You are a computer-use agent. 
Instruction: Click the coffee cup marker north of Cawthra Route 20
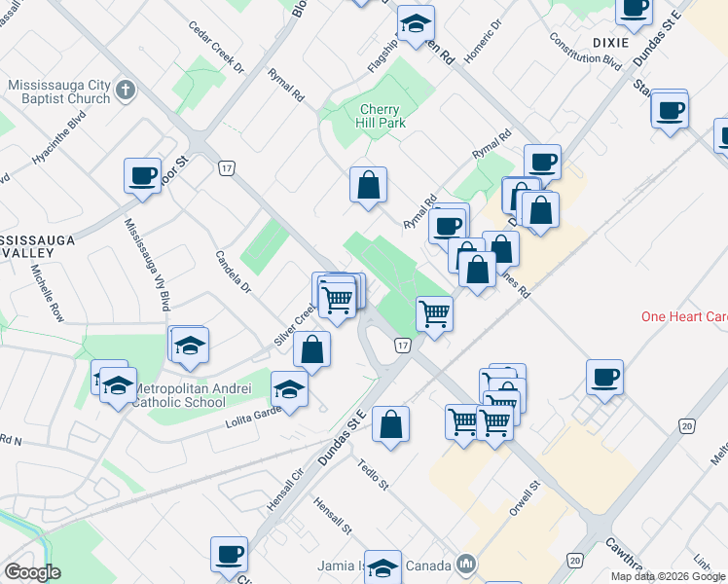coord(604,381)
